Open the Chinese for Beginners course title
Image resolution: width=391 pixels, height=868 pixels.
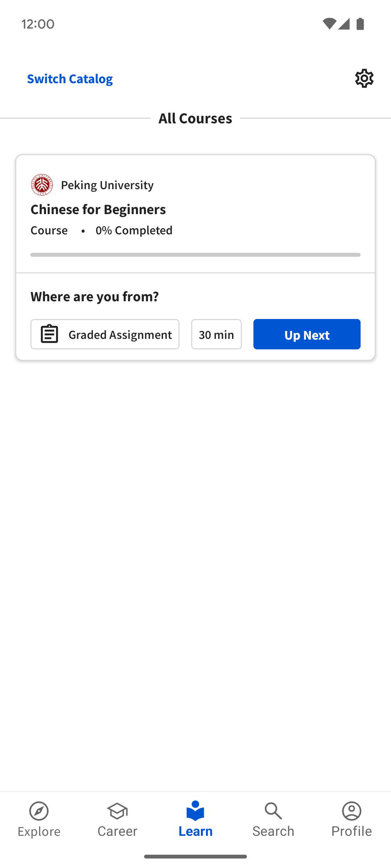[x=98, y=209]
